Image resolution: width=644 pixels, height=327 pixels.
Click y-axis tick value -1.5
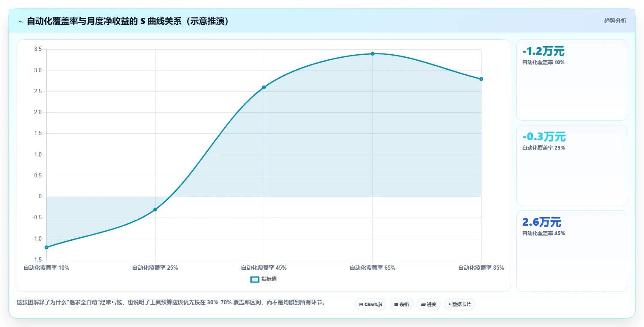pos(37,260)
